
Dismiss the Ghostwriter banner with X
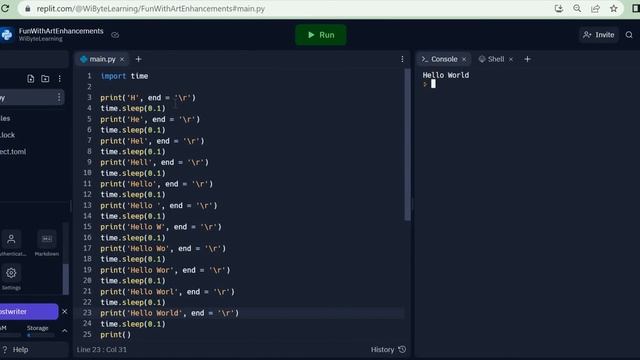[64, 311]
